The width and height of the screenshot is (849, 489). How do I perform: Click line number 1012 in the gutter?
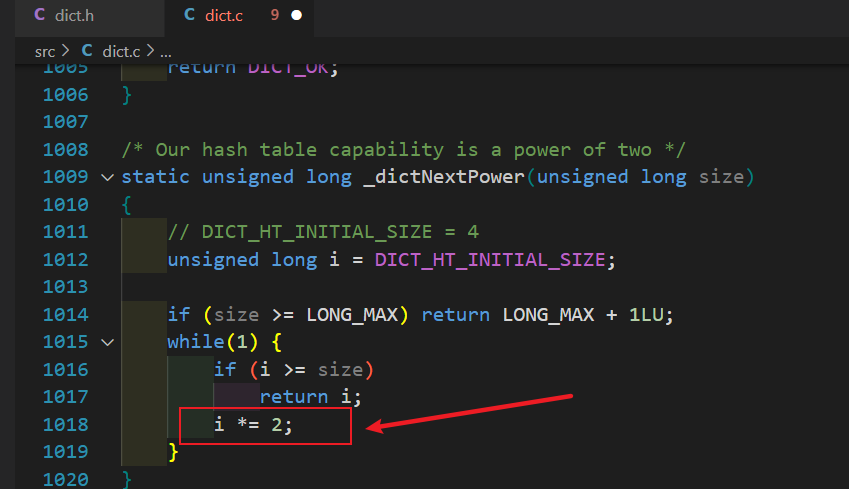(66, 260)
